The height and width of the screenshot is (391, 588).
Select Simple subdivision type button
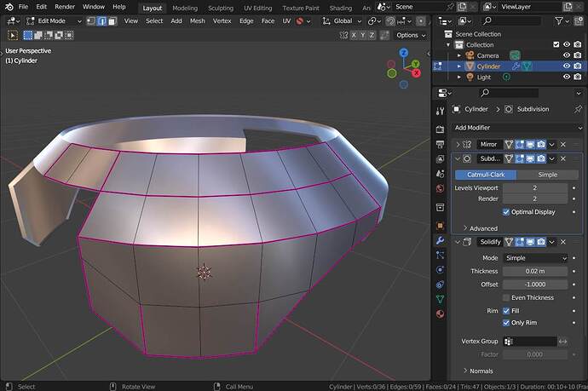[x=547, y=175]
